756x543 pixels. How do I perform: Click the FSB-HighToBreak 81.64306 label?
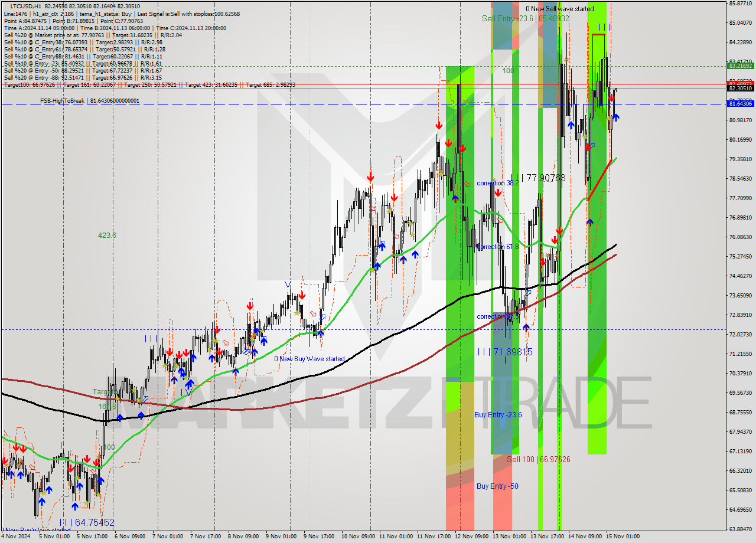click(x=90, y=101)
